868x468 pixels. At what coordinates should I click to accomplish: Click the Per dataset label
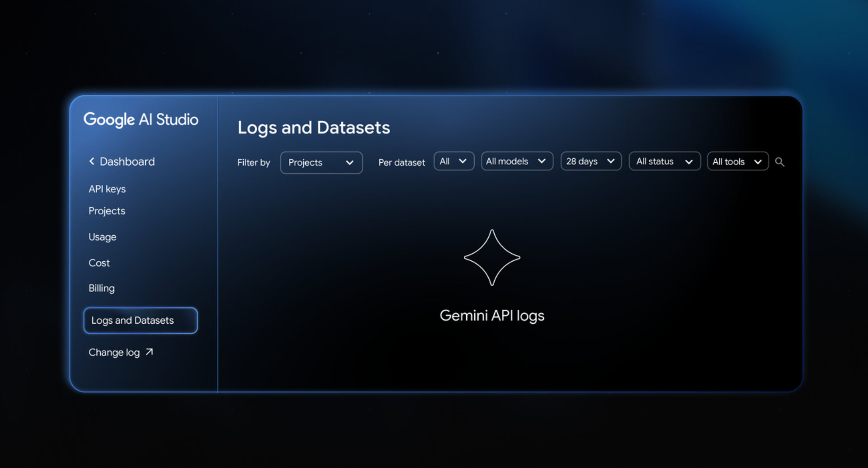pyautogui.click(x=401, y=162)
